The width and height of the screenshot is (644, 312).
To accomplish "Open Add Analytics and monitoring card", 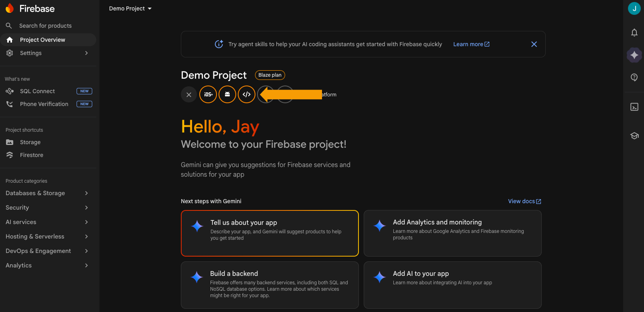I will tap(453, 233).
